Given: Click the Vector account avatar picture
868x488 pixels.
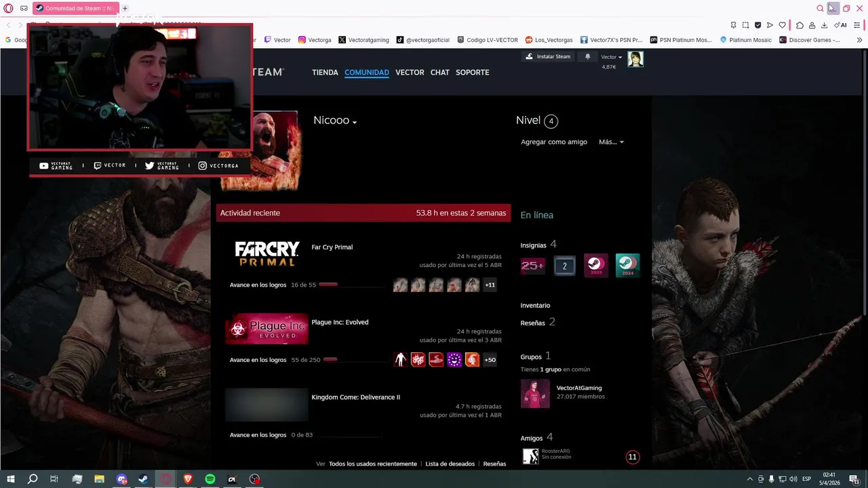Looking at the screenshot, I should click(x=635, y=59).
